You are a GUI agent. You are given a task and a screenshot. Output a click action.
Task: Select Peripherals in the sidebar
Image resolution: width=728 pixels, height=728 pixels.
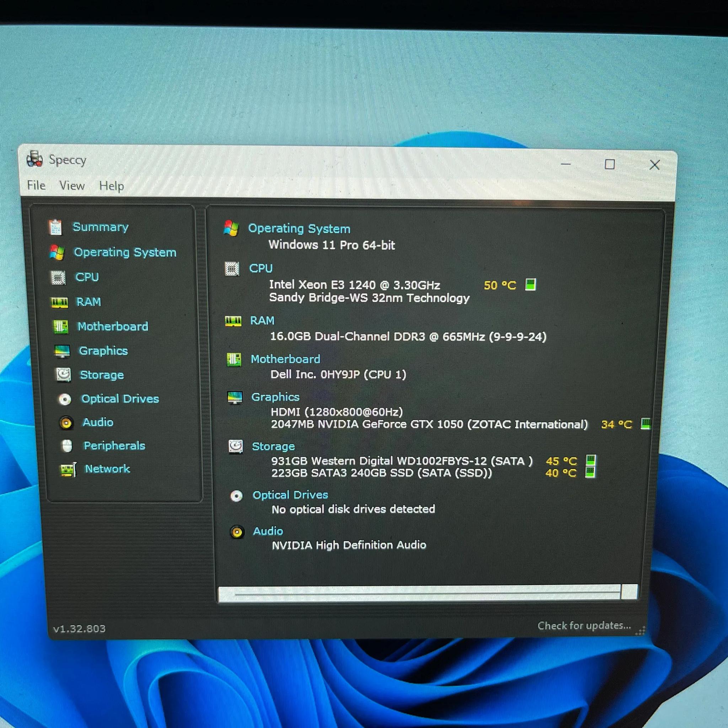[114, 446]
